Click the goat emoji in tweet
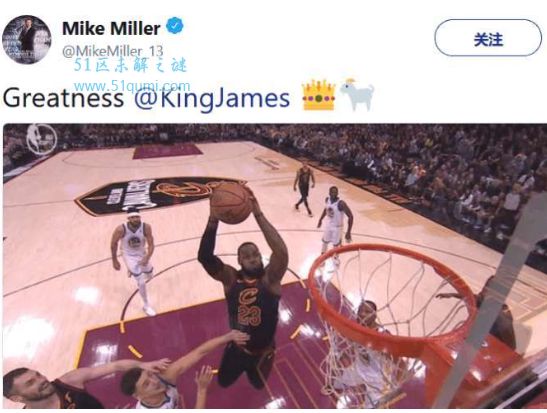The height and width of the screenshot is (413, 547). pyautogui.click(x=357, y=94)
